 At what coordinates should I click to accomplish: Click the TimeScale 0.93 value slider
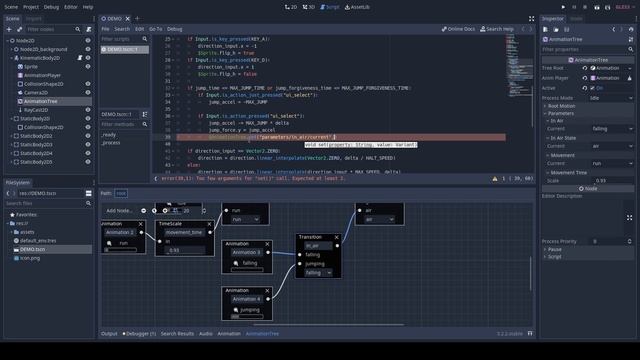point(185,250)
